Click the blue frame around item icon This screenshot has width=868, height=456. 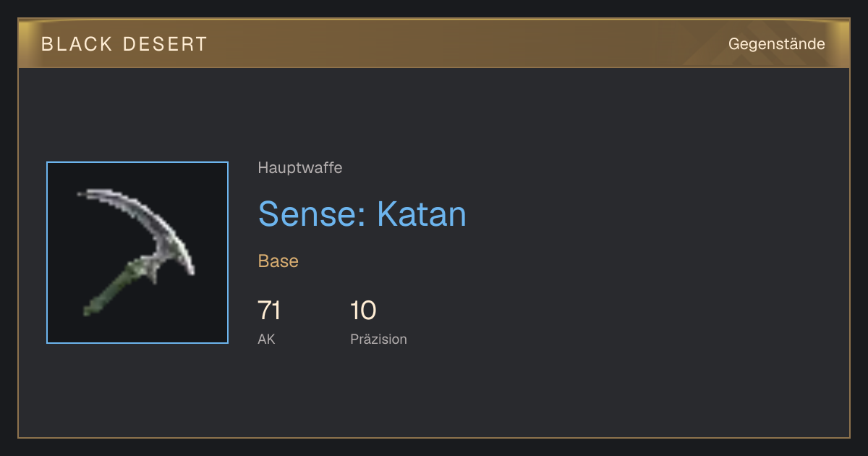tap(137, 253)
